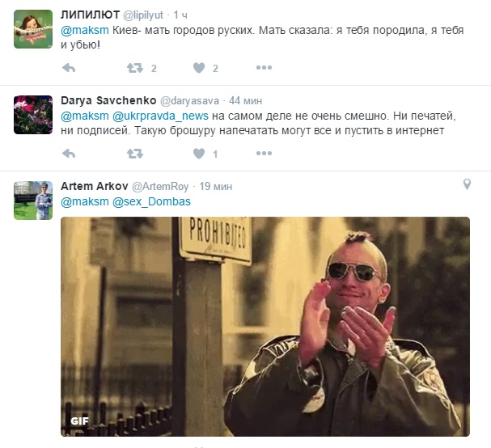The image size is (491, 448).
Task: Open @ukrpravda_news mention link
Action: [x=160, y=116]
